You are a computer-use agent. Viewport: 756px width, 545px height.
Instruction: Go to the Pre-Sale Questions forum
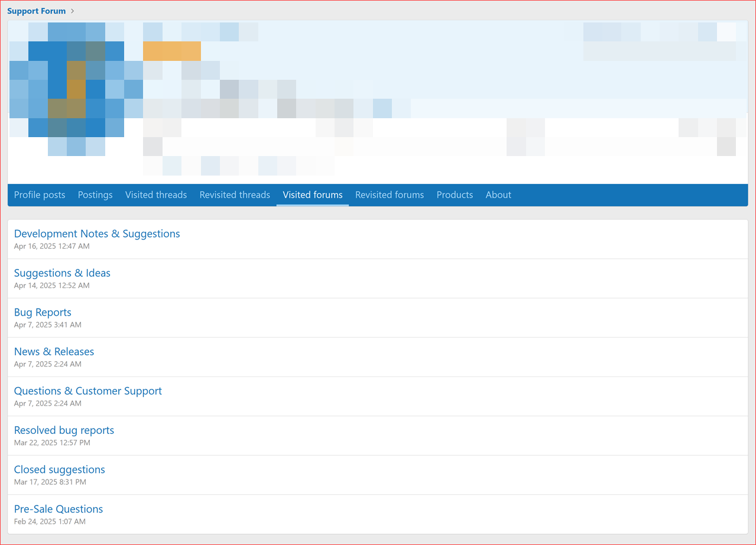click(58, 509)
